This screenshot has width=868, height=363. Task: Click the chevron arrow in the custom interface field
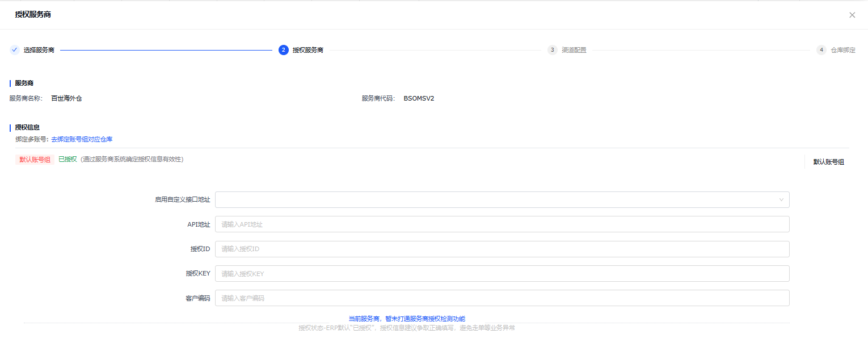[x=781, y=199]
